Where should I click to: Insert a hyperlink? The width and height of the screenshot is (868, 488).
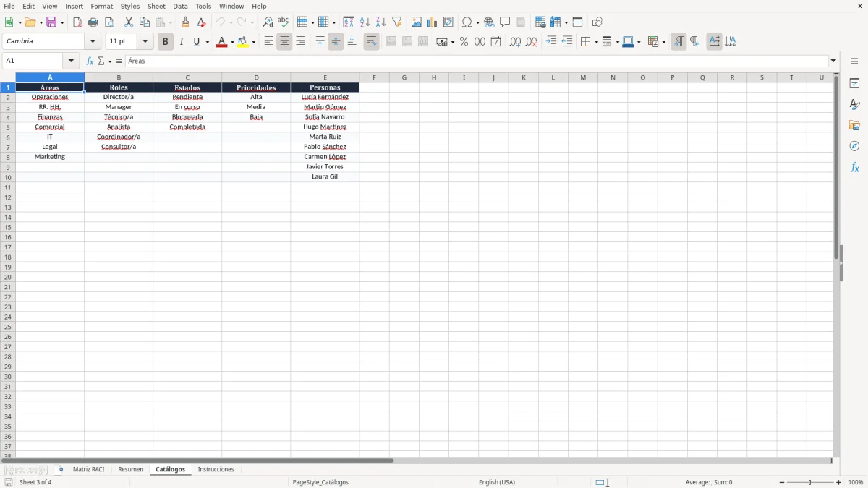(489, 22)
